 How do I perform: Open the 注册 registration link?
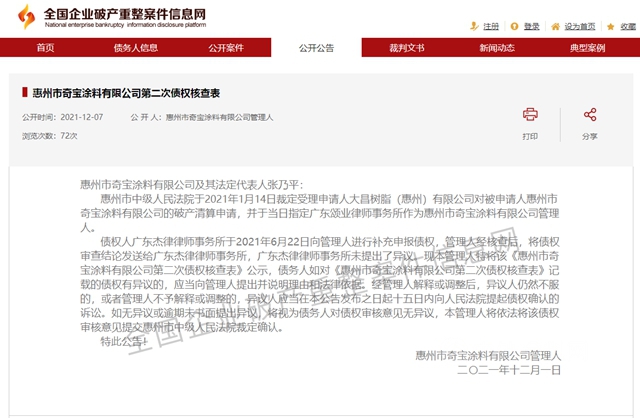[x=491, y=27]
